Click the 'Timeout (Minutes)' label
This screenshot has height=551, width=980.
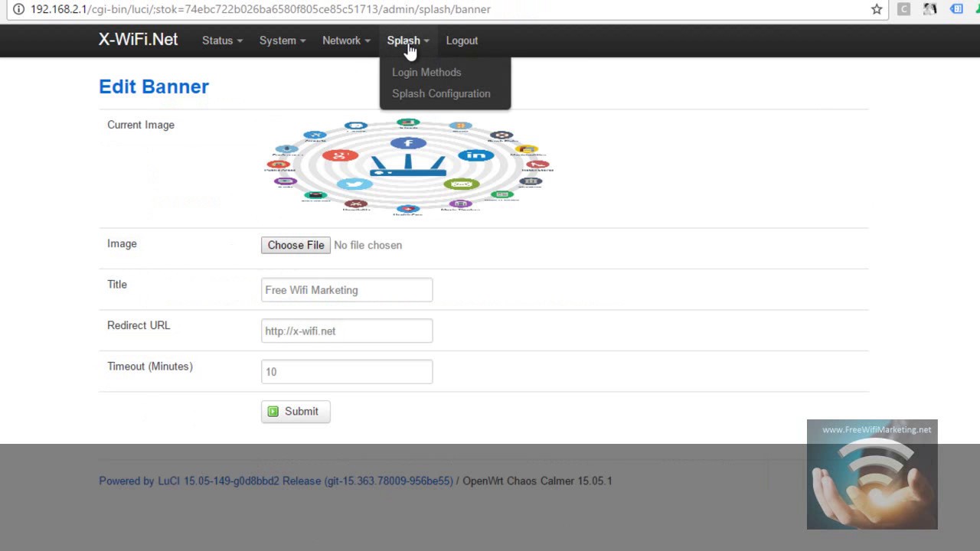tap(150, 367)
